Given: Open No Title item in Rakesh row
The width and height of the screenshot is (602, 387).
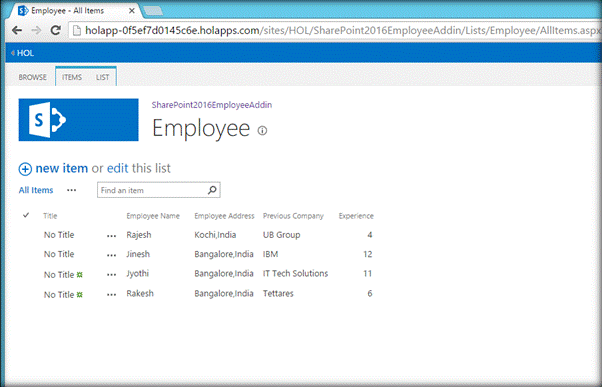Looking at the screenshot, I should (x=59, y=294).
